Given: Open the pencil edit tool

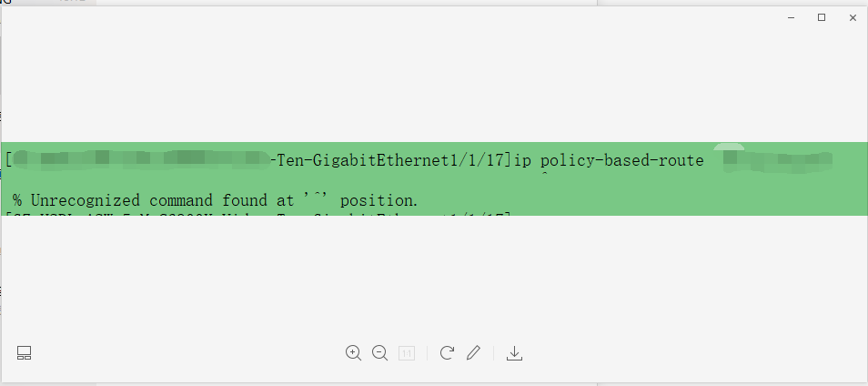Looking at the screenshot, I should pos(473,352).
